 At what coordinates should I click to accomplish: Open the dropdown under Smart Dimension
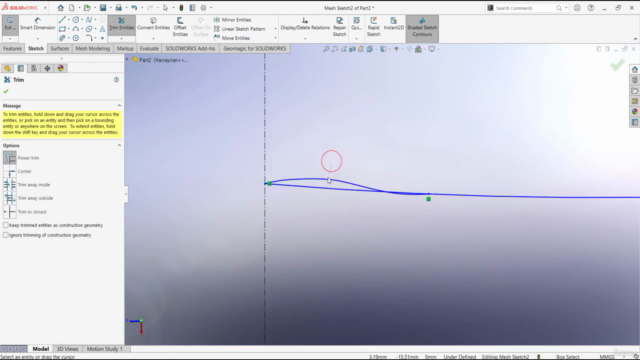tap(38, 39)
